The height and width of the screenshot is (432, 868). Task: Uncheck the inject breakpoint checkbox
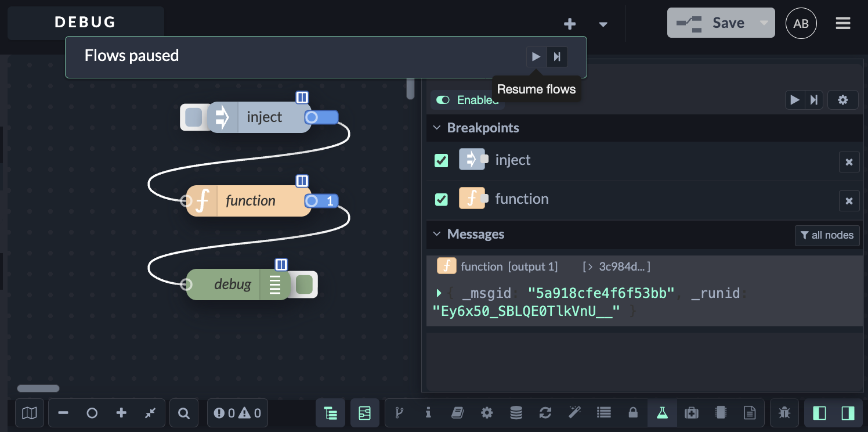click(442, 160)
